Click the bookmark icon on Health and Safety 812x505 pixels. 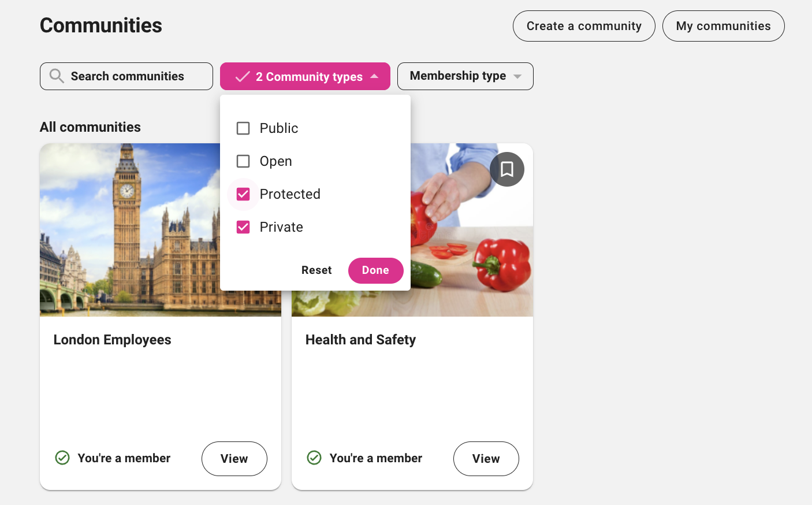(507, 169)
